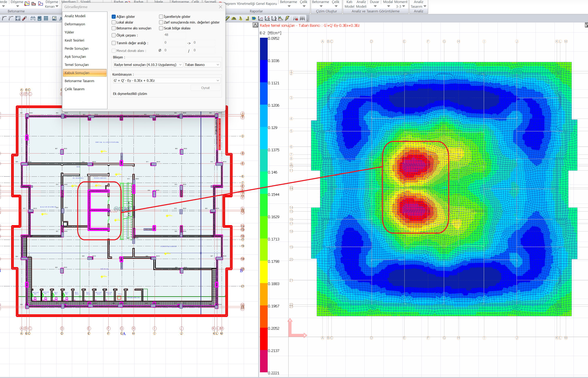Select the second angled line tool in toolbar
This screenshot has width=588, height=378.
(11, 18)
